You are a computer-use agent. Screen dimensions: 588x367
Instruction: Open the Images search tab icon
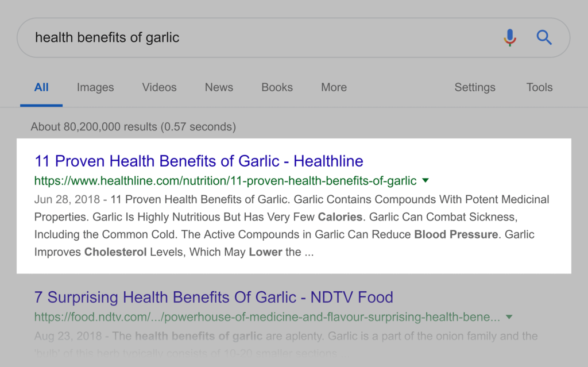tap(95, 87)
